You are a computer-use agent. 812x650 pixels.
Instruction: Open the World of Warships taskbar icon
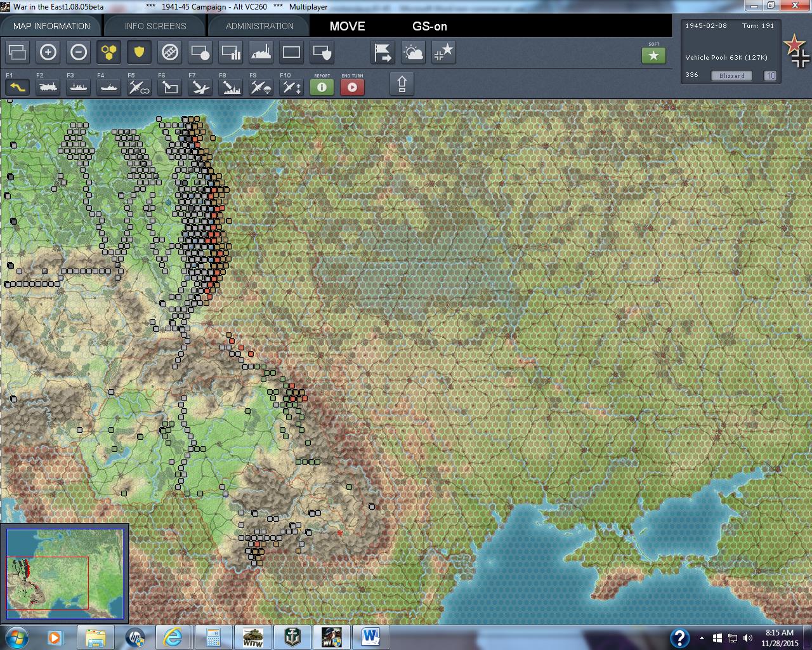click(292, 637)
